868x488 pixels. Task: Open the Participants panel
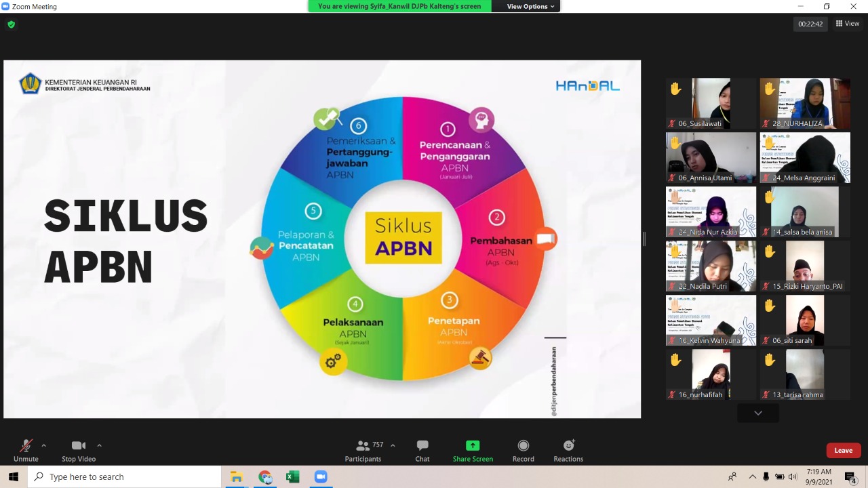pyautogui.click(x=363, y=446)
